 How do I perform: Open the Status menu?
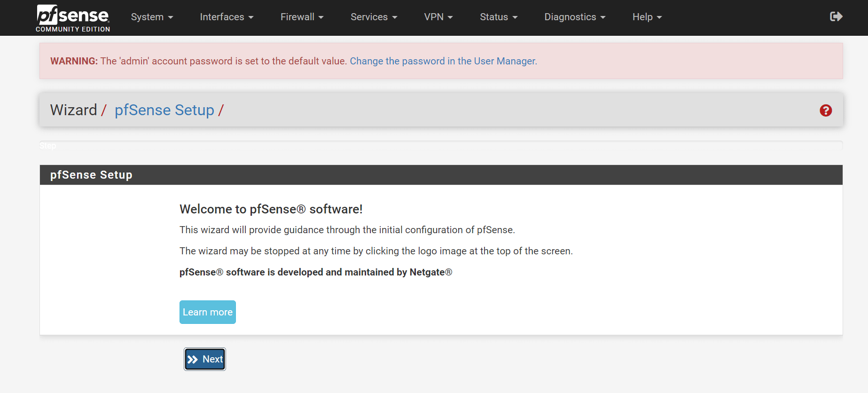[499, 17]
